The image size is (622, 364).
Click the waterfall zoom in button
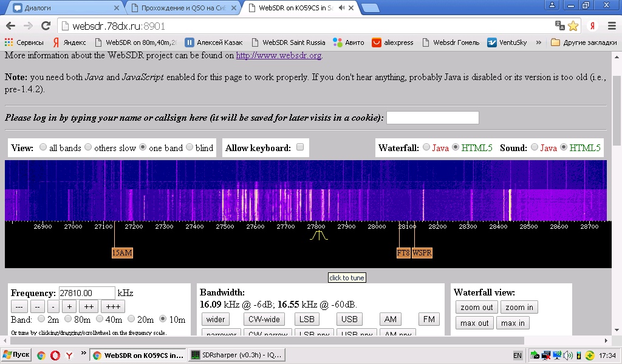tap(519, 308)
